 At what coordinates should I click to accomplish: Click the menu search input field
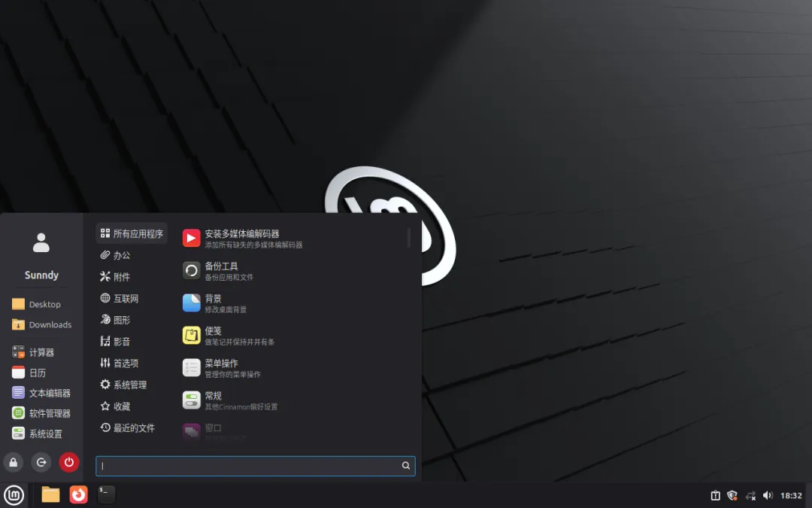pos(256,466)
